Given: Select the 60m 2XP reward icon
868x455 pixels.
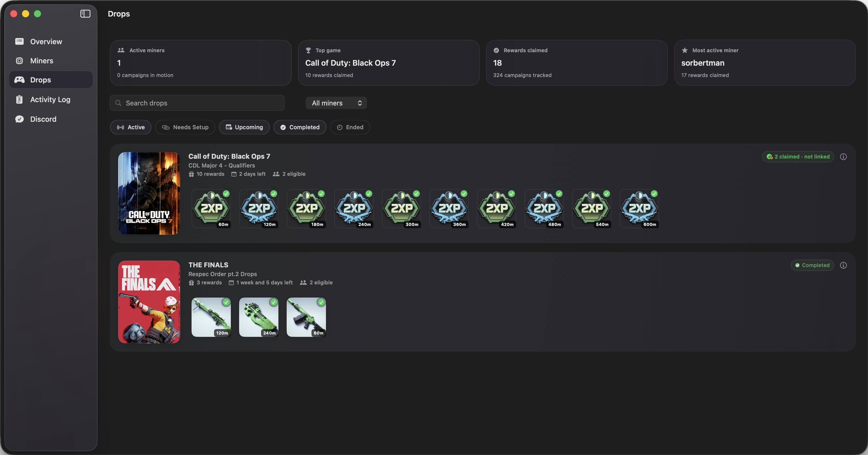Looking at the screenshot, I should point(211,209).
